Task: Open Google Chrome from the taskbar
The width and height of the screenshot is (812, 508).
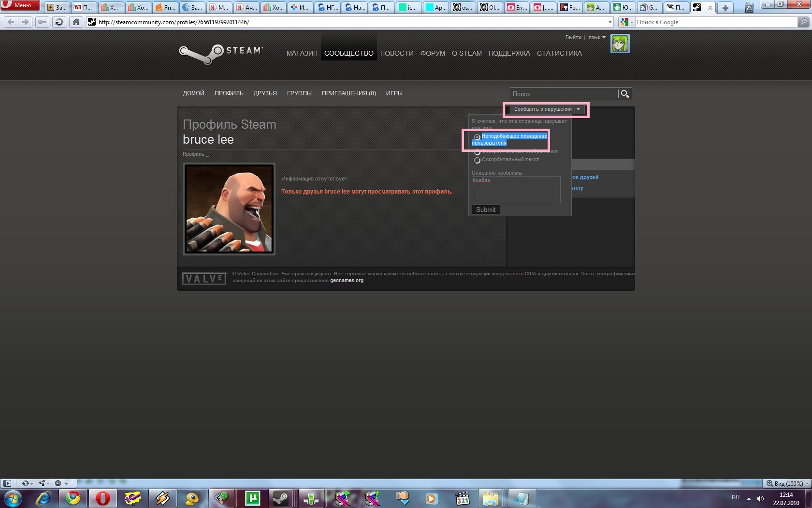Action: pos(73,498)
